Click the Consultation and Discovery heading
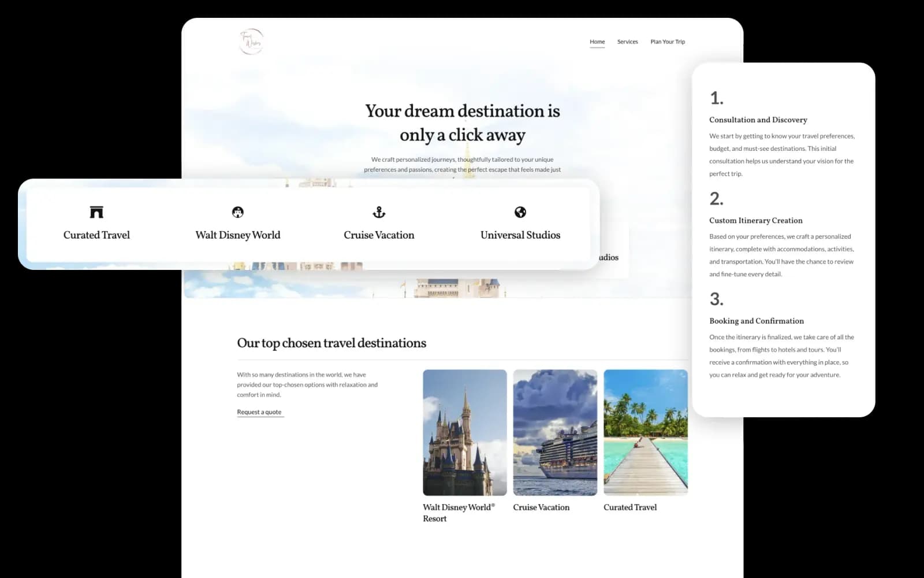 point(758,120)
